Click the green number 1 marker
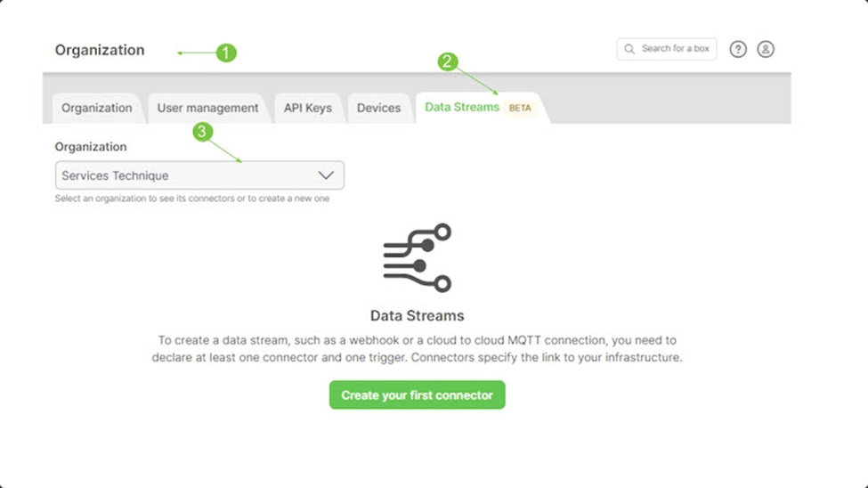 226,53
